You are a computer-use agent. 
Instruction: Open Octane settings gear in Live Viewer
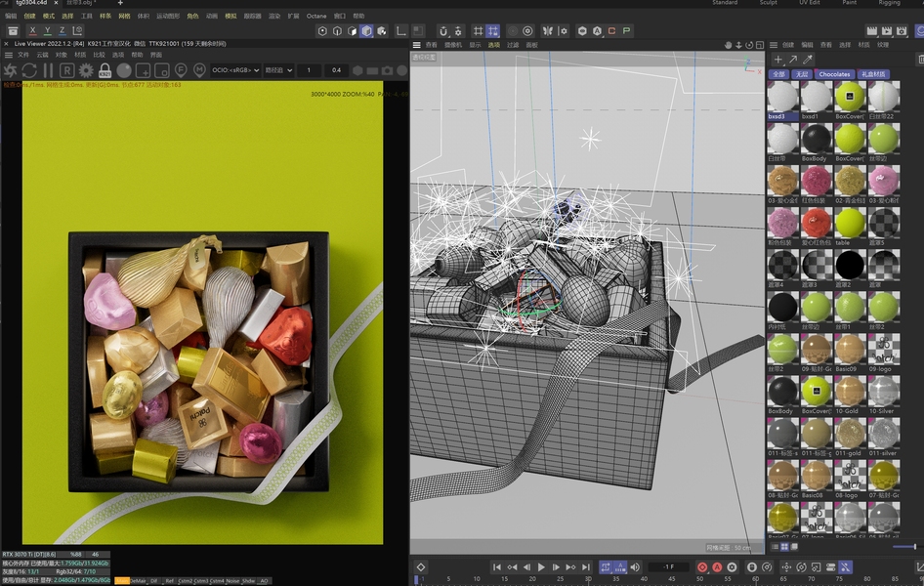pyautogui.click(x=86, y=70)
